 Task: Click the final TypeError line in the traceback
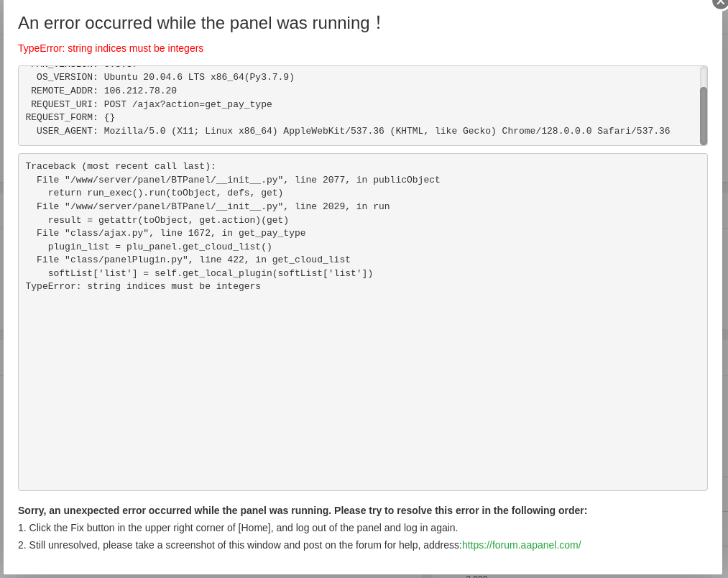[143, 286]
